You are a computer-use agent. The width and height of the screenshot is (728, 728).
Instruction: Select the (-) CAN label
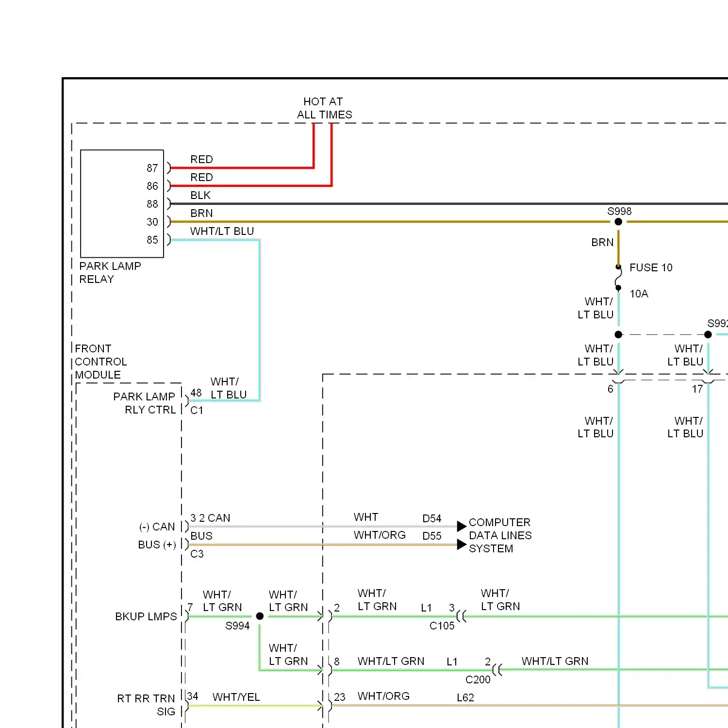click(157, 527)
